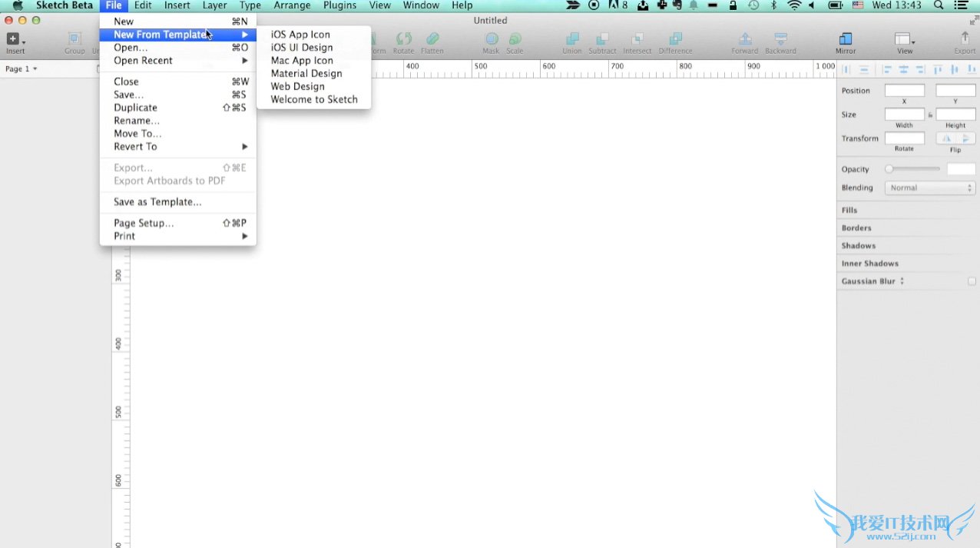Image resolution: width=980 pixels, height=548 pixels.
Task: Select the Mask toolbar icon
Action: [x=492, y=38]
